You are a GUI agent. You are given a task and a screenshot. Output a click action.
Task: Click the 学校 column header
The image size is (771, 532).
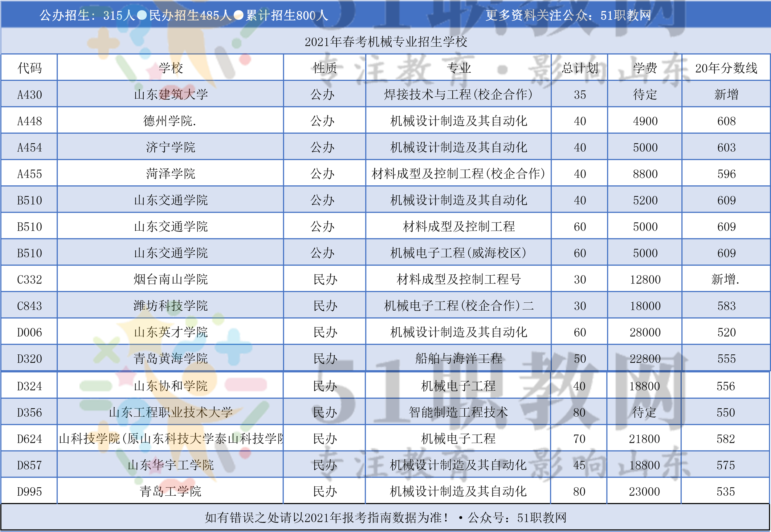[170, 68]
